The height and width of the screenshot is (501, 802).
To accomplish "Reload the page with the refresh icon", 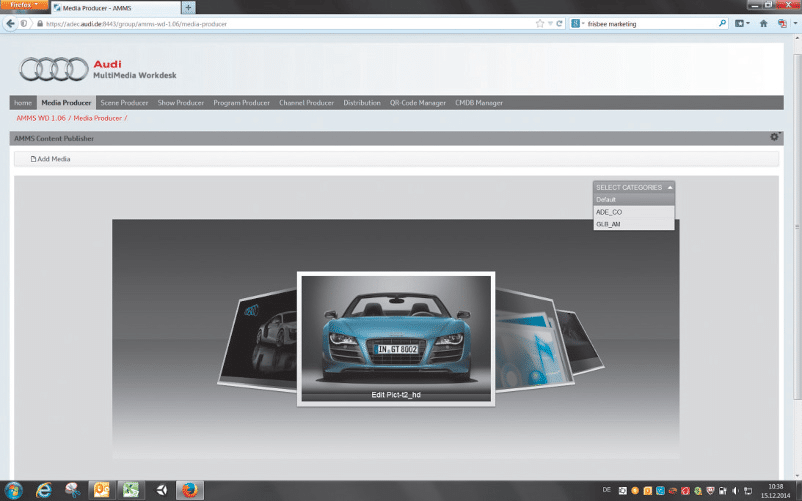I will coord(559,23).
